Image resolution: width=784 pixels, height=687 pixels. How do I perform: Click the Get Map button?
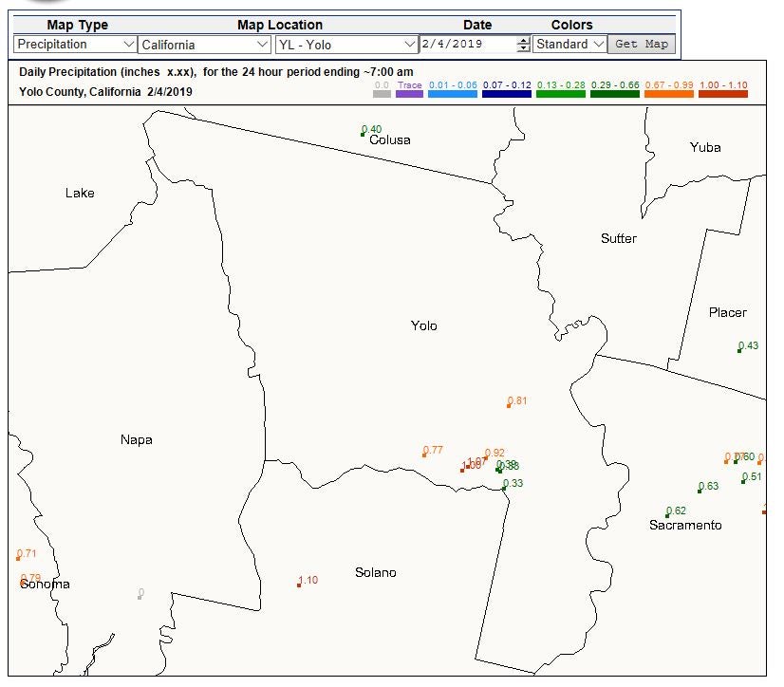click(642, 44)
